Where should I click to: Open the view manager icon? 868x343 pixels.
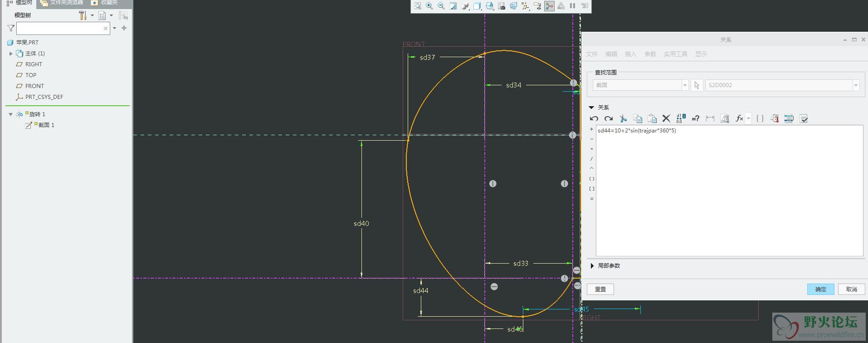pyautogui.click(x=489, y=6)
